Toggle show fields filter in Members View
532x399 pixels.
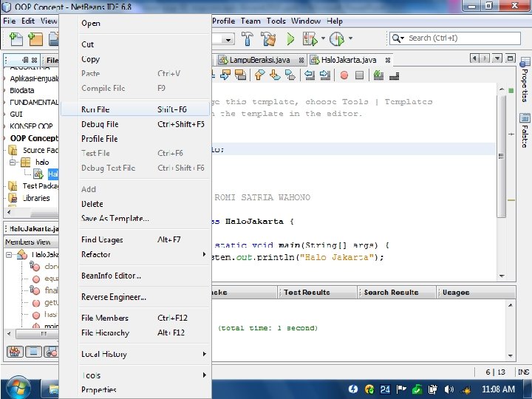click(33, 352)
